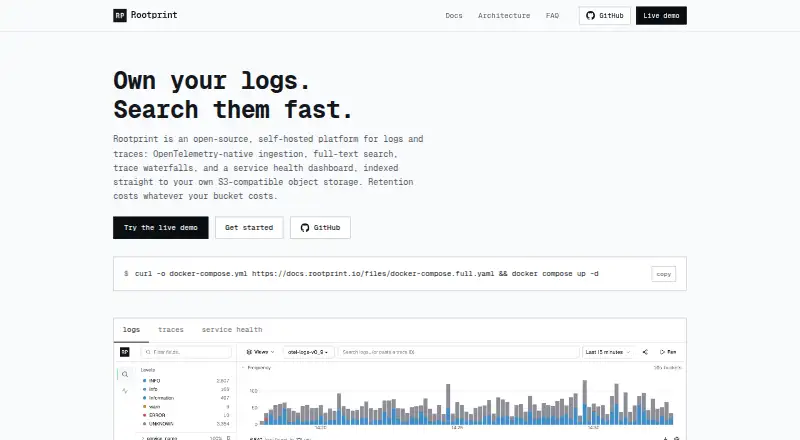The height and width of the screenshot is (440, 800).
Task: Click Try the live demo button
Action: pos(161,228)
